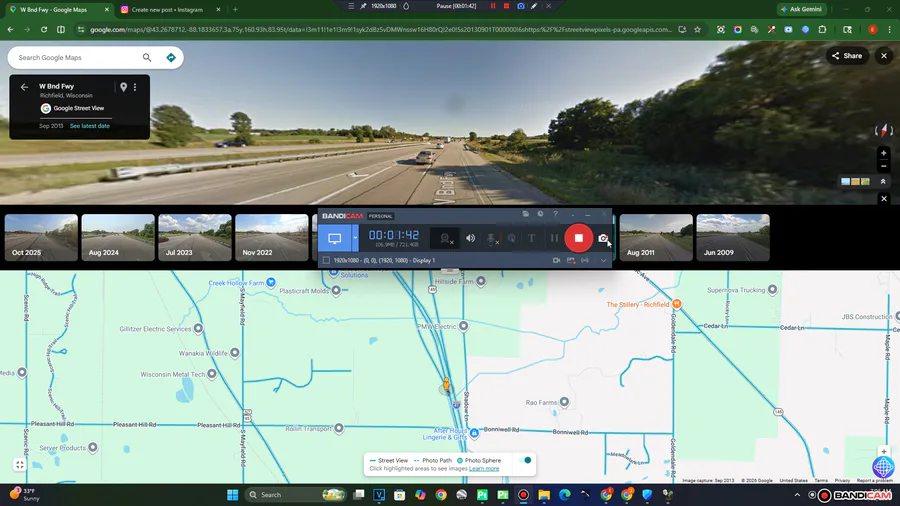Tick the Bandicam 1920x1080 display checkbox
Viewport: 900px width, 506px height.
(326, 260)
